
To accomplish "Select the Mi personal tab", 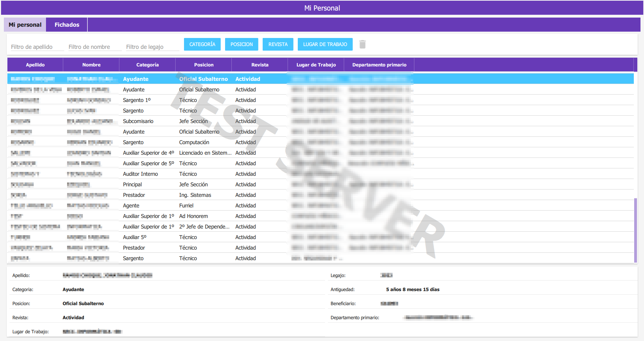I will [25, 25].
